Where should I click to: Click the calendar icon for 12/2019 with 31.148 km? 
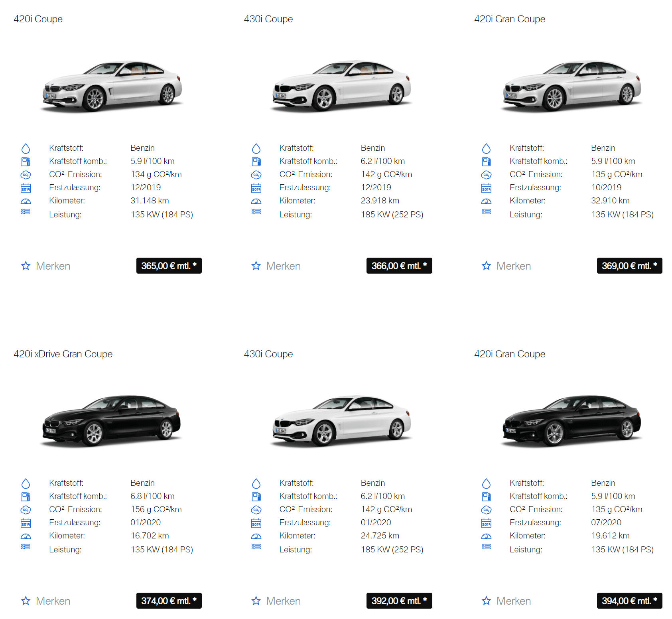[x=26, y=188]
